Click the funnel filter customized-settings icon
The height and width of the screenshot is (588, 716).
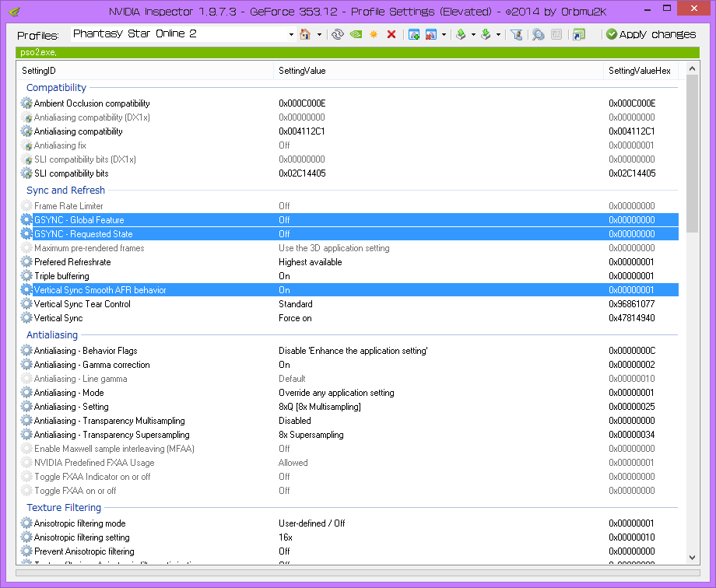(517, 34)
